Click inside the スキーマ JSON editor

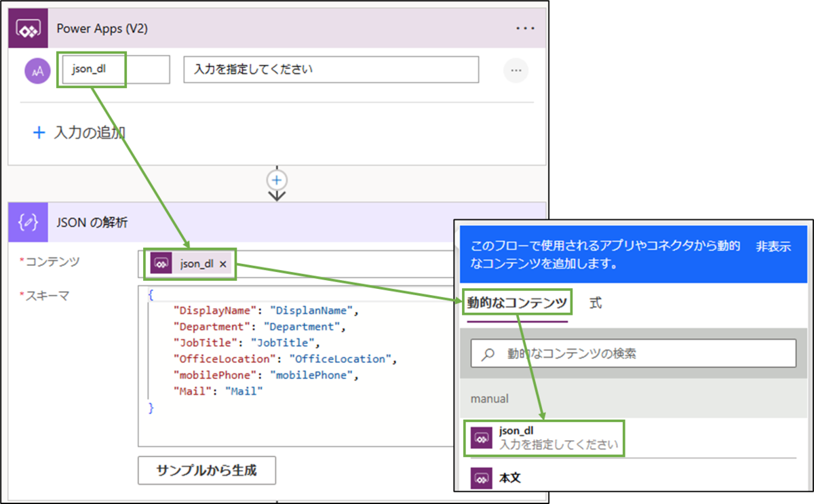pos(295,366)
